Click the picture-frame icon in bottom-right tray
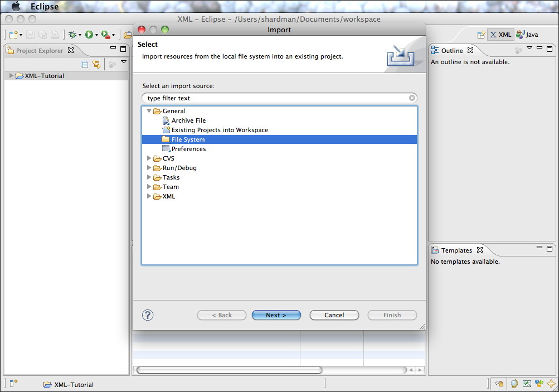Screen dimensions: 559x392 (x=527, y=384)
